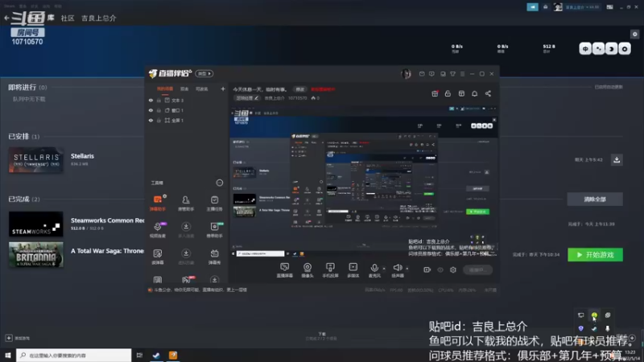Viewport: 644px width, 362px height.
Task: Toggle visibility of 窗口 1 source
Action: 151,110
